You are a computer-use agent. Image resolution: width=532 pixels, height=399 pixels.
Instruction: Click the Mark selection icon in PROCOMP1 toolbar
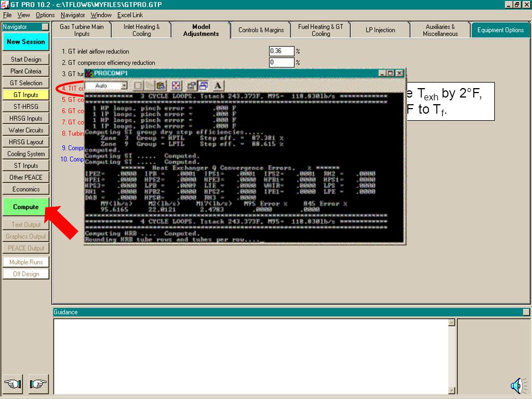tap(138, 86)
